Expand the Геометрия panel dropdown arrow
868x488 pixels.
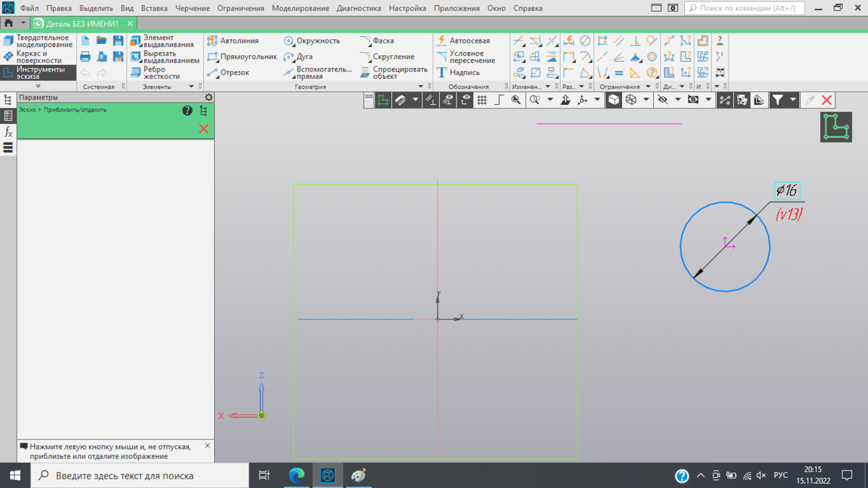[x=420, y=87]
